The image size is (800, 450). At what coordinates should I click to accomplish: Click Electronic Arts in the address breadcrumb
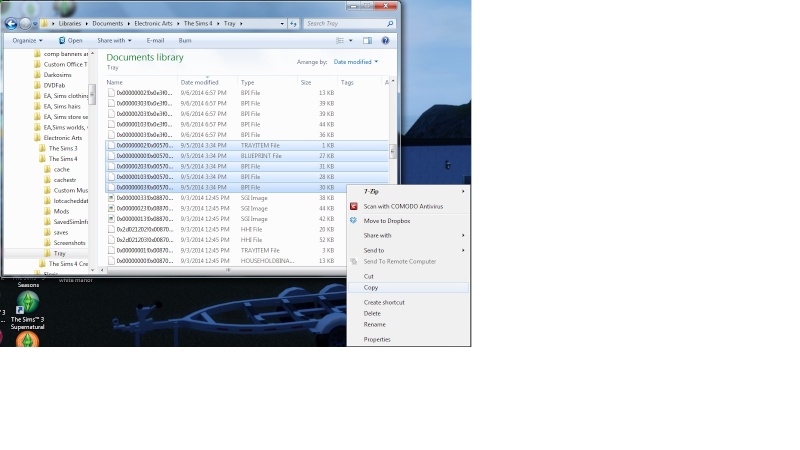pos(153,23)
